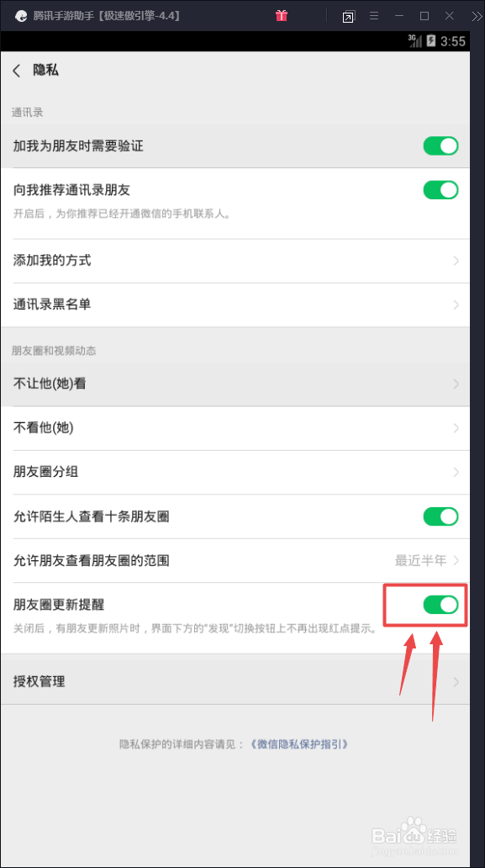Tap the 3G signal indicator icon
The image size is (485, 868).
(414, 40)
